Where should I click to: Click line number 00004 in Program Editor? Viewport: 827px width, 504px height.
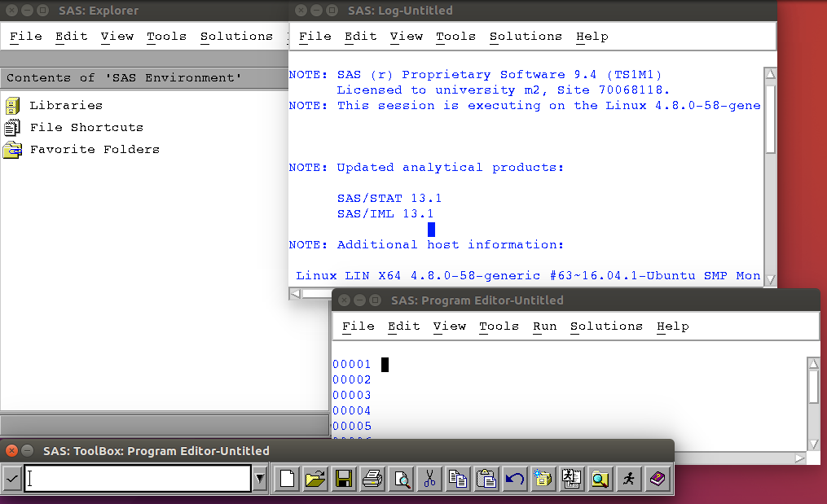point(352,410)
